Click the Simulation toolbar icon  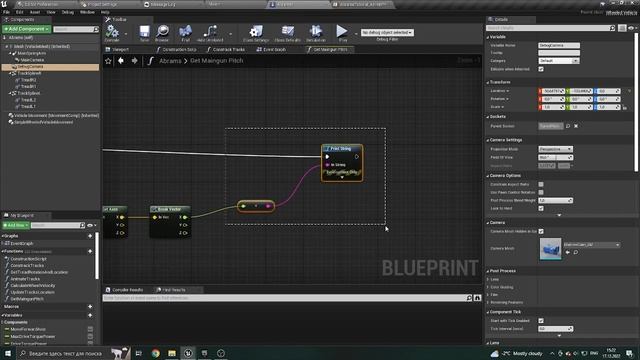[x=316, y=31]
